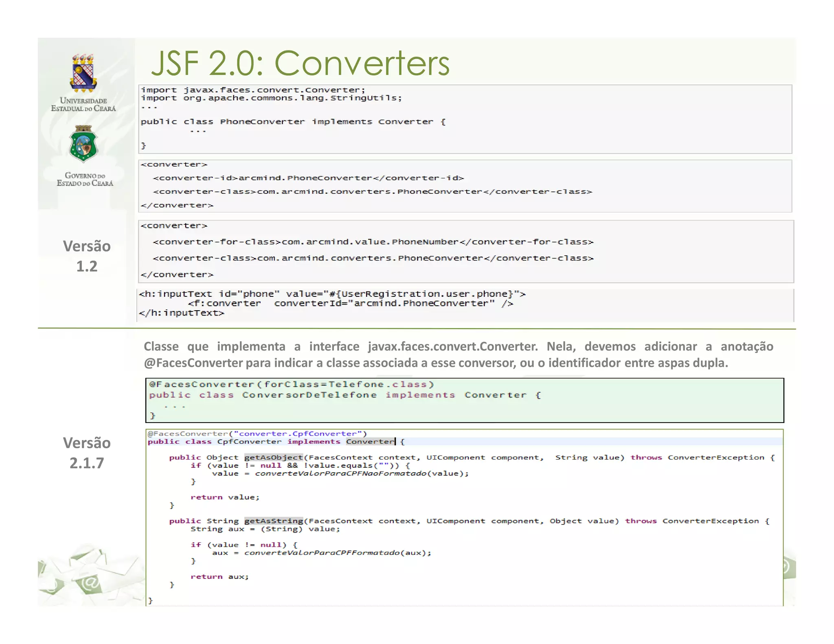Viewport: 834px width, 644px height.
Task: Click the 'return value;' statement
Action: pyautogui.click(x=225, y=497)
